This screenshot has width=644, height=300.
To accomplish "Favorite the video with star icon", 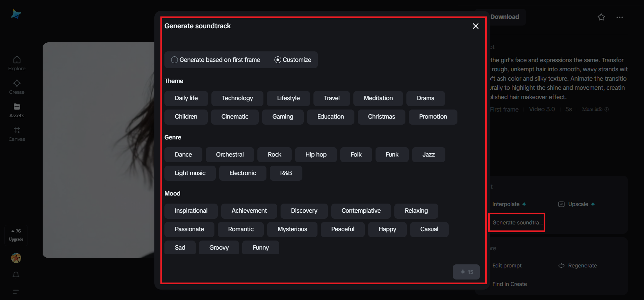I will (x=601, y=17).
